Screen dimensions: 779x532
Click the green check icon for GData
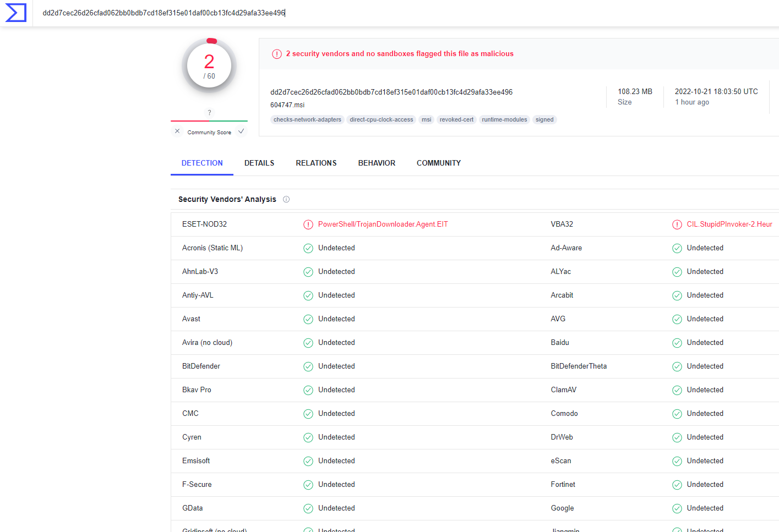308,508
